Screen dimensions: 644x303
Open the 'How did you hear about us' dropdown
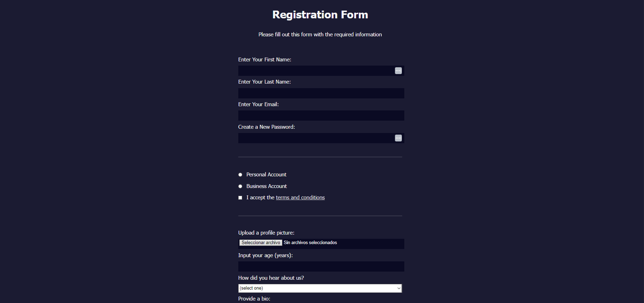pyautogui.click(x=320, y=288)
